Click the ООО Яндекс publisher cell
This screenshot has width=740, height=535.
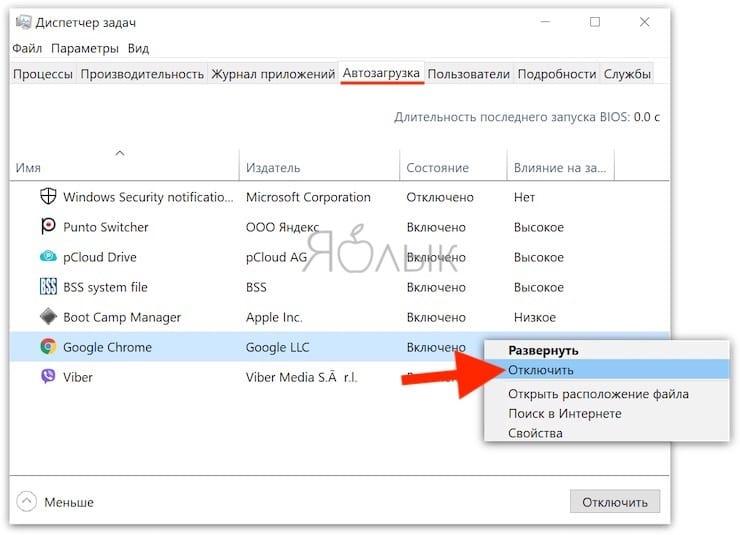[x=282, y=227]
